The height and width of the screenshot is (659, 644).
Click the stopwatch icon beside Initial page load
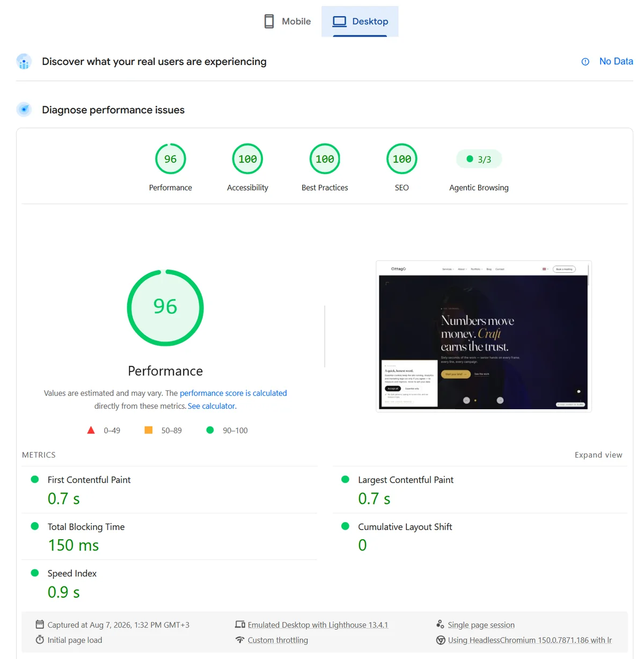pyautogui.click(x=40, y=640)
